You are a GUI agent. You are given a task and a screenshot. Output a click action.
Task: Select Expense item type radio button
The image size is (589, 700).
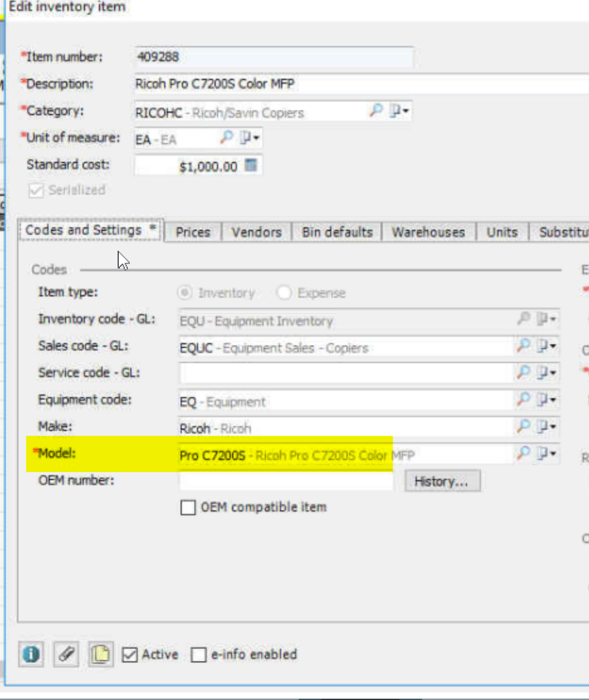tap(284, 292)
